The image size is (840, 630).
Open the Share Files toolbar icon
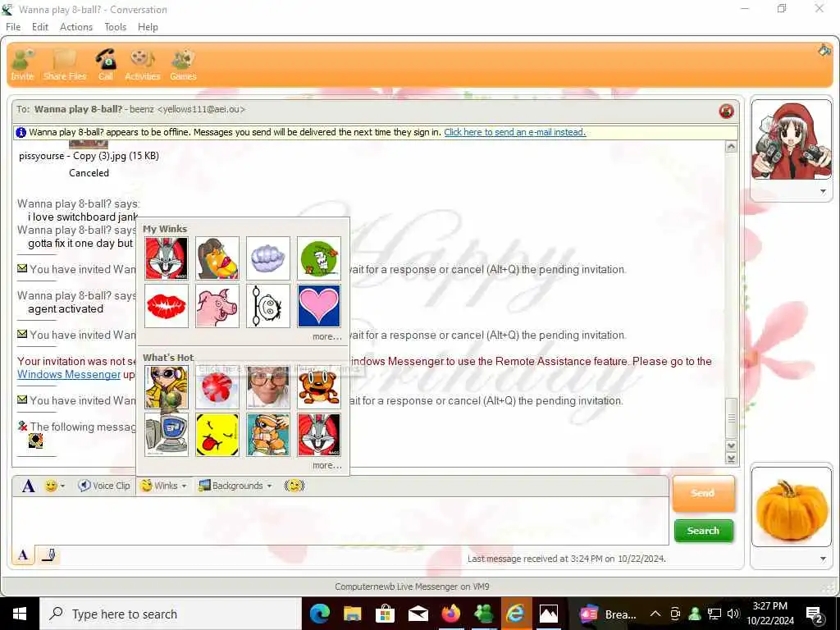coord(65,65)
